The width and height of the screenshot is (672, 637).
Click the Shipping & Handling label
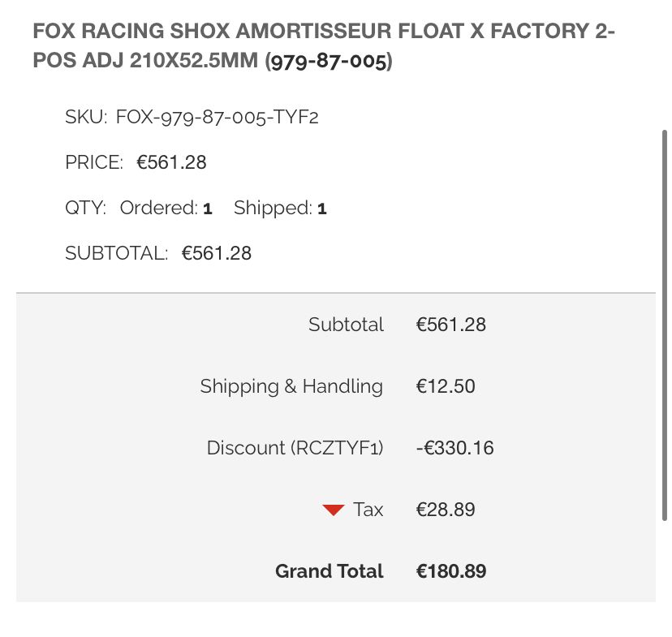(291, 386)
